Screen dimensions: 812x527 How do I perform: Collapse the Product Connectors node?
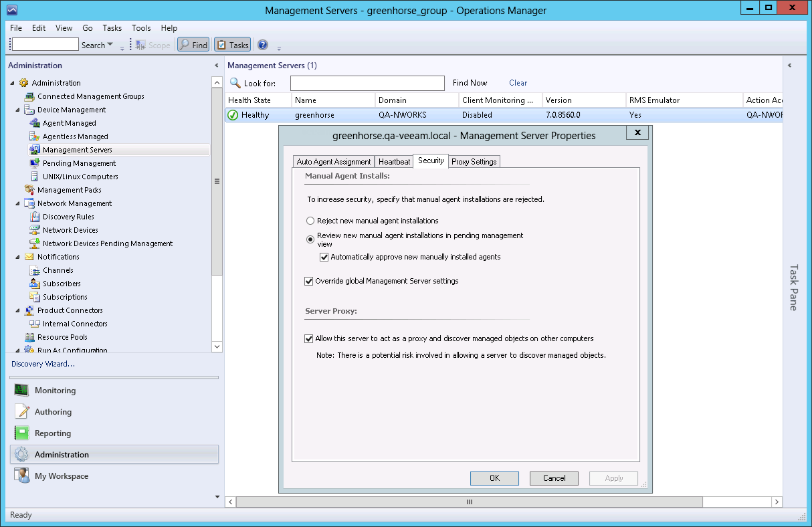pos(19,310)
